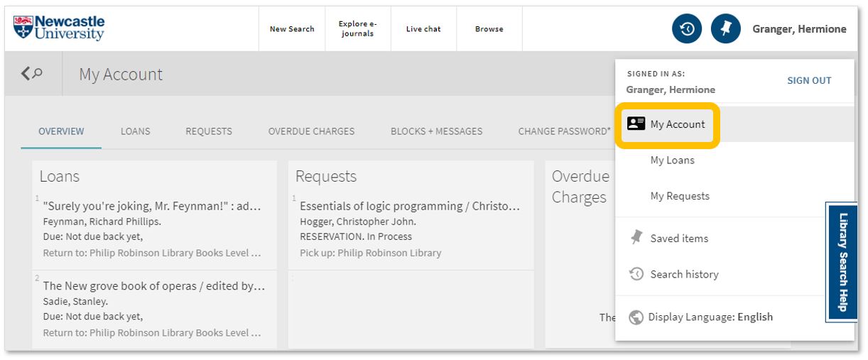Click the globe icon for Display Language
The image size is (868, 360).
point(636,317)
